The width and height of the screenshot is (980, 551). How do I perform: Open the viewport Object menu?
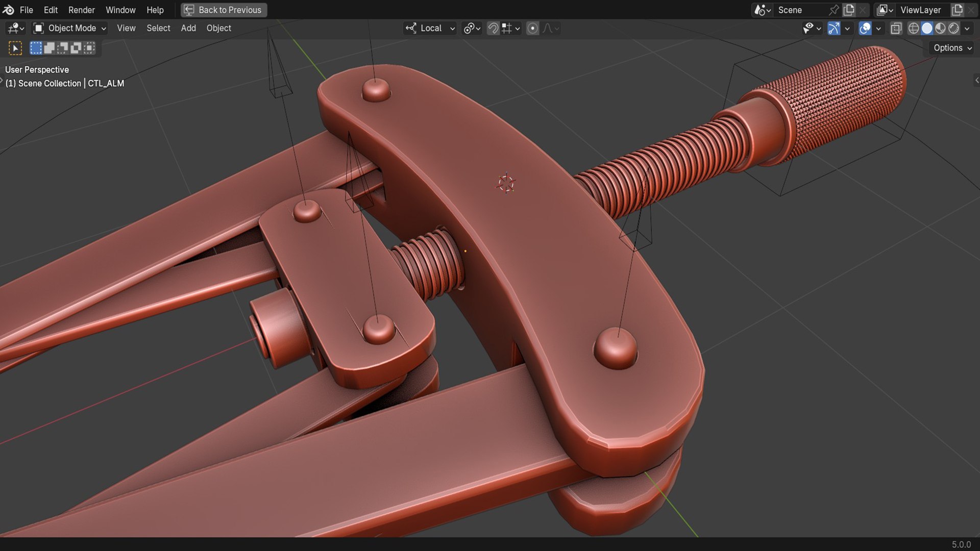pos(218,28)
